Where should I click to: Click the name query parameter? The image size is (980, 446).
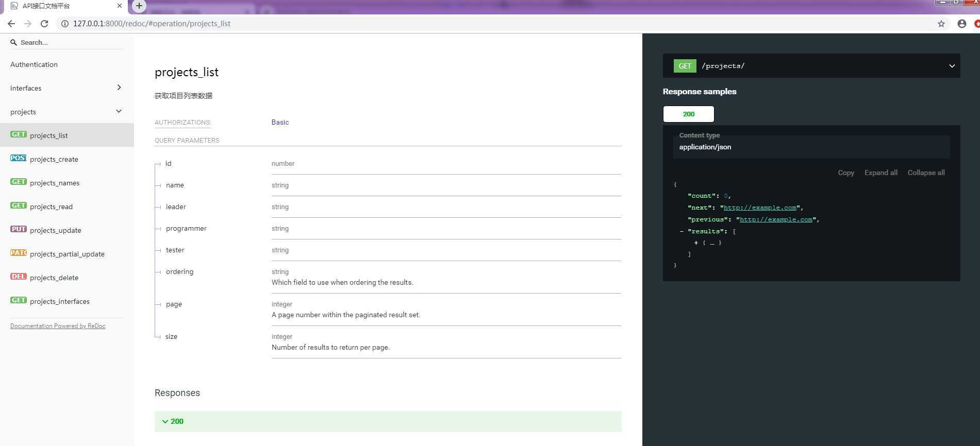point(175,185)
